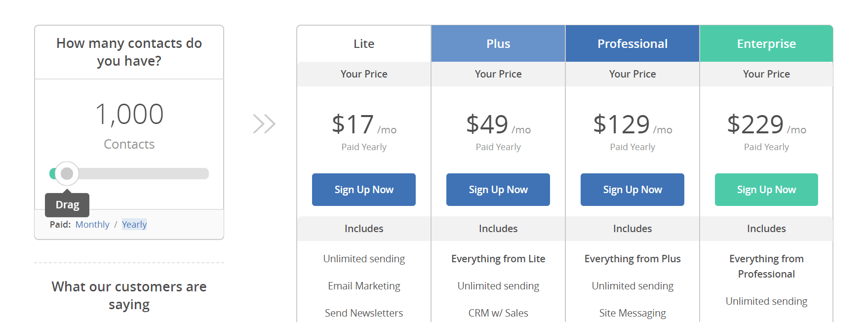Image resolution: width=868 pixels, height=322 pixels.
Task: Sign up for the Plus plan
Action: click(498, 190)
